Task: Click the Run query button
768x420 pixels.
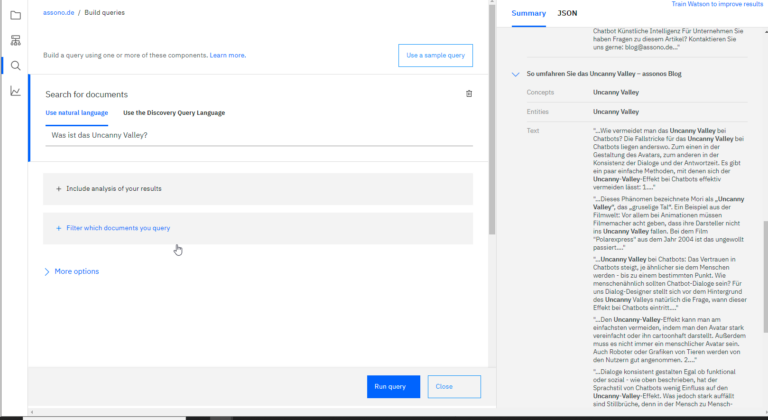Action: (393, 387)
